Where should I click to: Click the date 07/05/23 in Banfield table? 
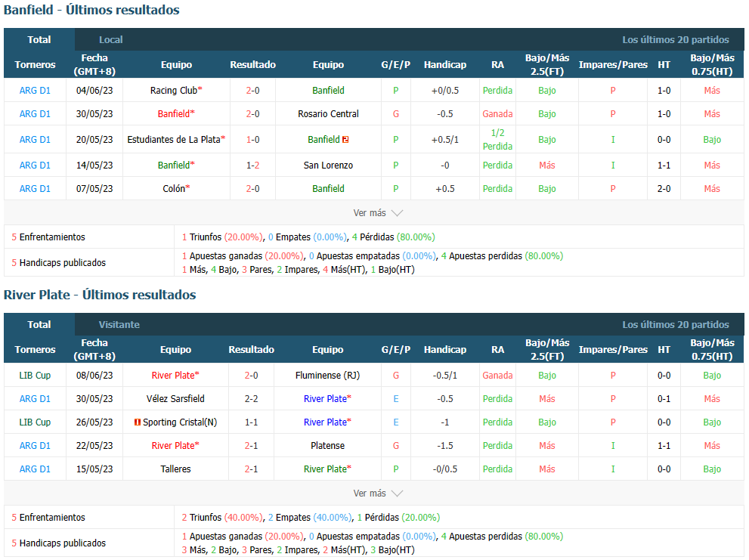94,189
